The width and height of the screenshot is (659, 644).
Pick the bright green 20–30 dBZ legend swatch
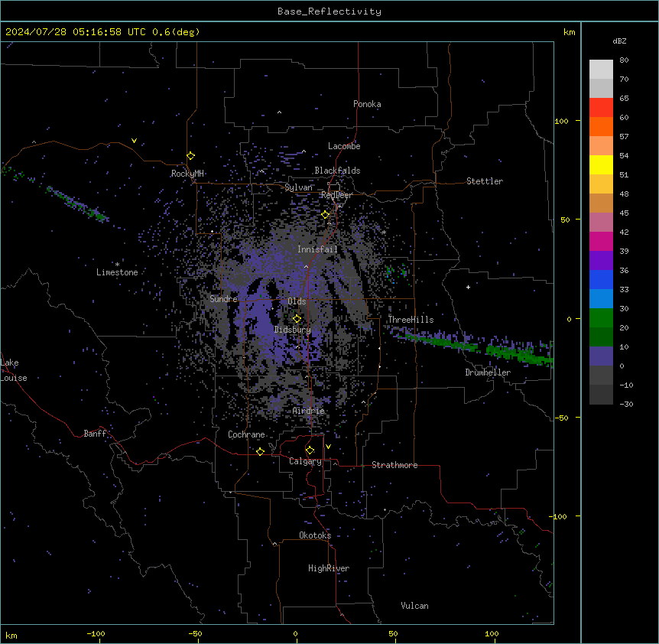tap(601, 318)
